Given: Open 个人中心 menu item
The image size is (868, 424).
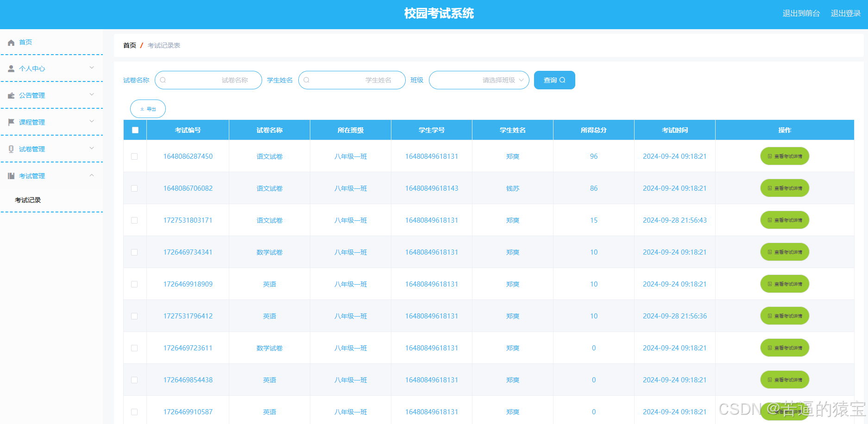Looking at the screenshot, I should (32, 69).
